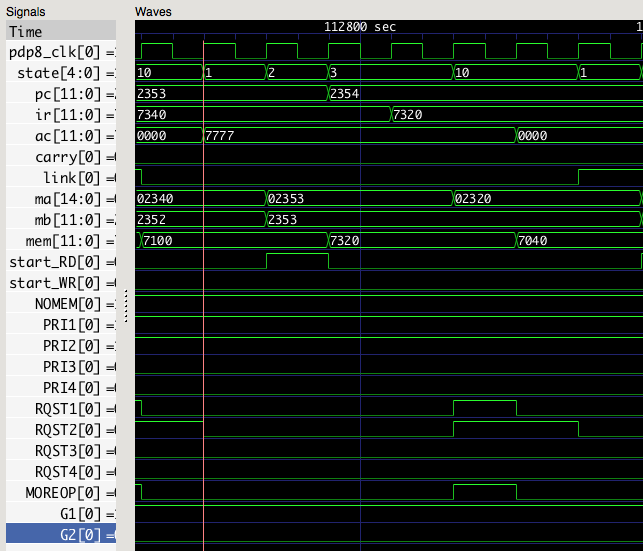The width and height of the screenshot is (643, 551).
Task: Click pc value 2354 in waveform
Action: (344, 94)
